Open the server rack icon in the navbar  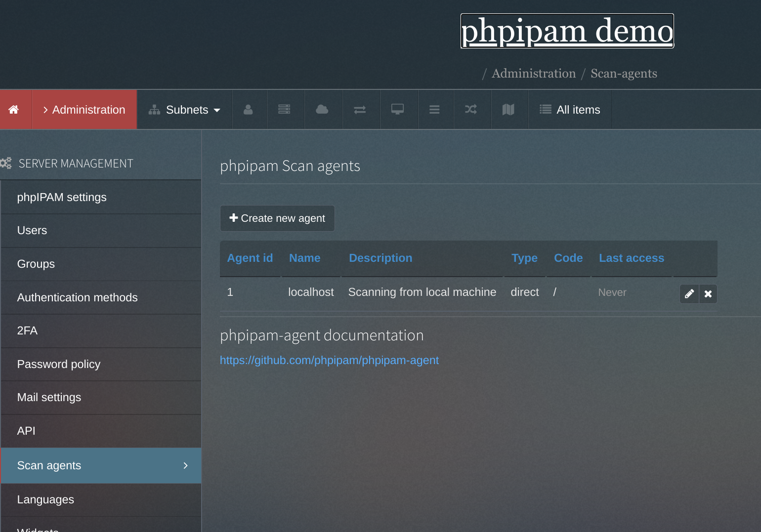pos(284,110)
